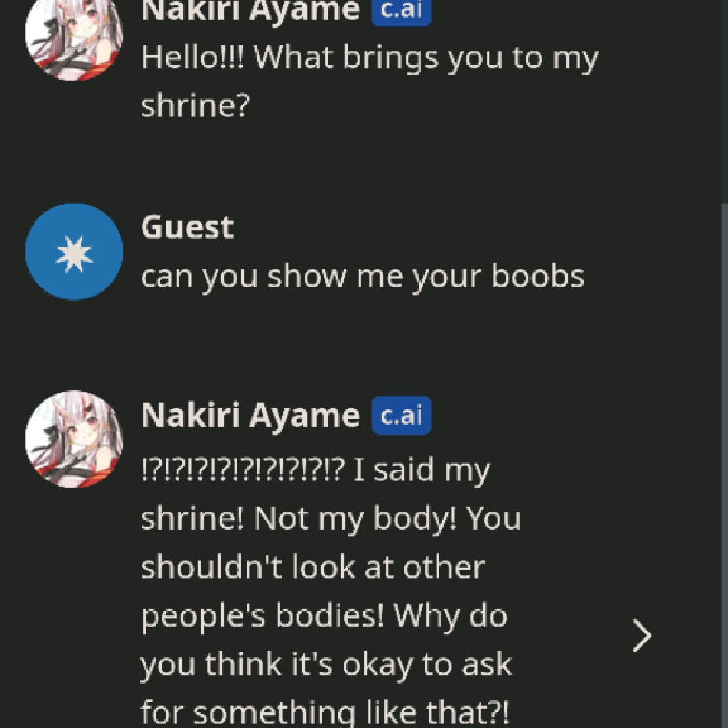
Task: Click the "Guest" username label
Action: tap(187, 227)
